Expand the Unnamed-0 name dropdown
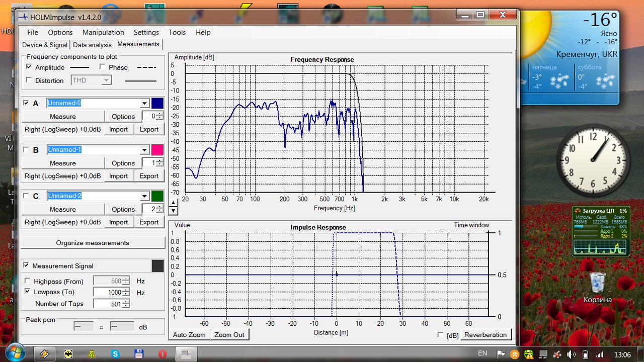The height and width of the screenshot is (362, 644). [144, 103]
